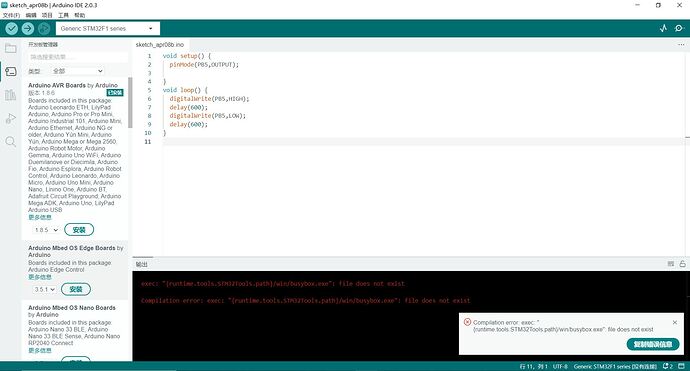
Task: Click the UTF-8 encoding indicator
Action: [x=560, y=366]
